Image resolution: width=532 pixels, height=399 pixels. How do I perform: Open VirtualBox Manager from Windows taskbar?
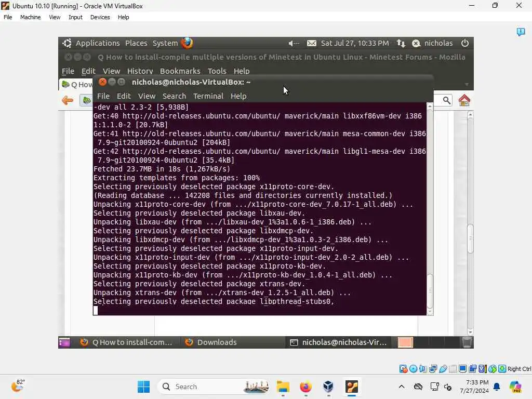[328, 387]
